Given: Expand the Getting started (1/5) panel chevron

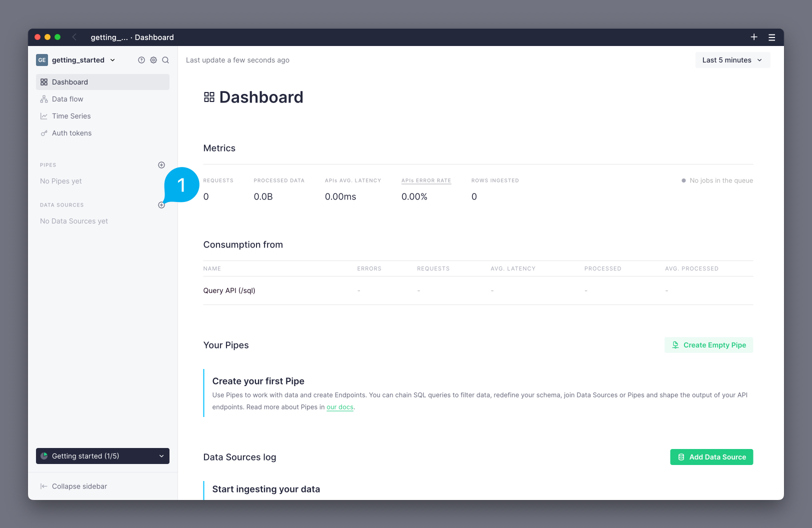Looking at the screenshot, I should pyautogui.click(x=161, y=456).
